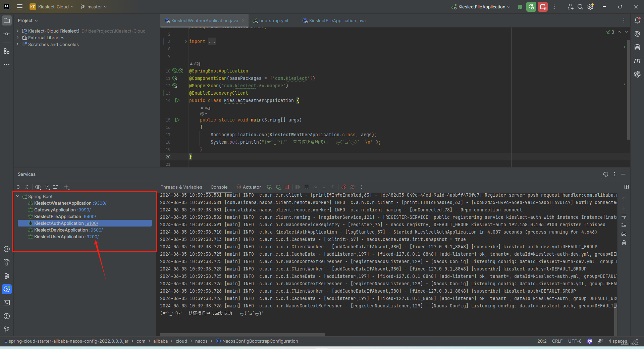644x349 pixels.
Task: Run the main method from gutter
Action: [x=177, y=120]
